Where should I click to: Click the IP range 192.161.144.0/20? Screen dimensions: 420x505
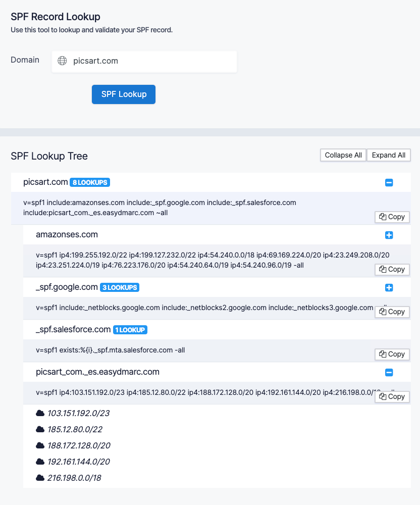79,462
